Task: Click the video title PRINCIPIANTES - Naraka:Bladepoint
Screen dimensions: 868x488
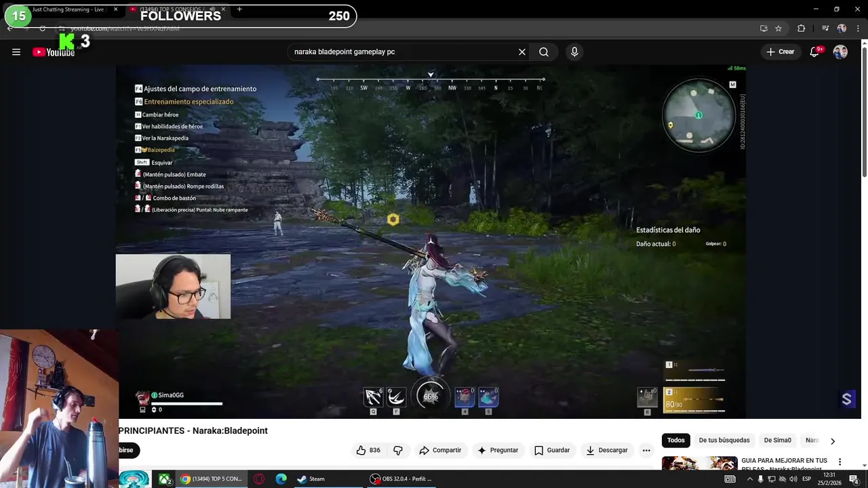Action: tap(193, 430)
